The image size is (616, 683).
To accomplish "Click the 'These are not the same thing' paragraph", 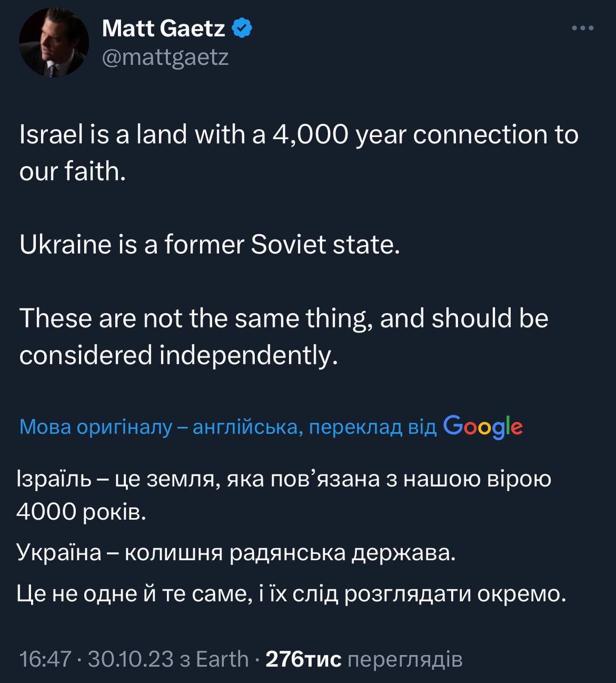I will [x=284, y=319].
